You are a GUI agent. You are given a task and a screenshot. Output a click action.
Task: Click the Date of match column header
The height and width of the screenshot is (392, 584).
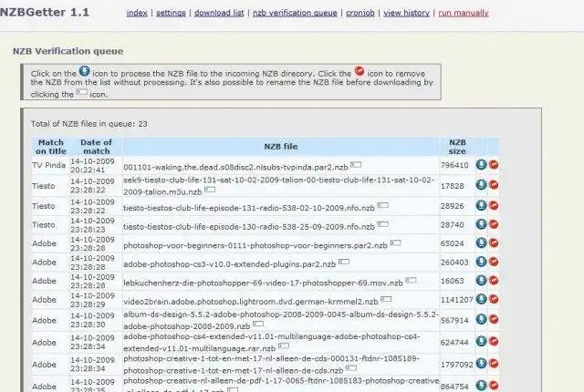96,147
